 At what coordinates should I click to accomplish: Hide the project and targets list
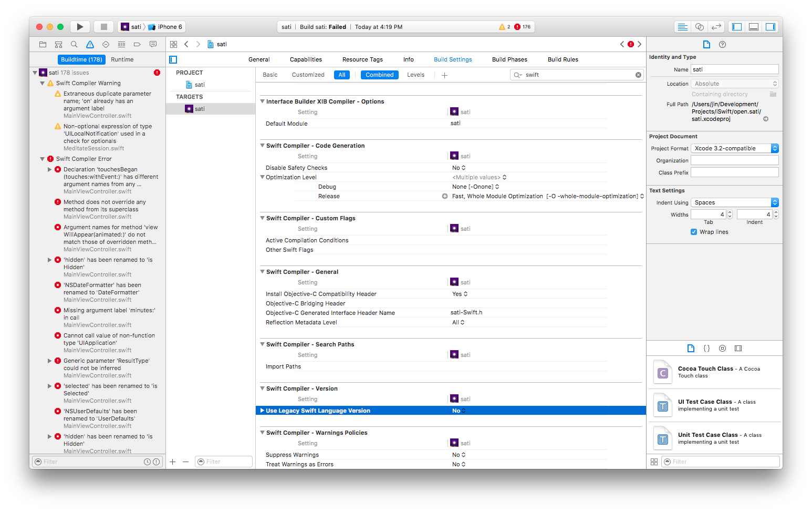[x=173, y=59]
